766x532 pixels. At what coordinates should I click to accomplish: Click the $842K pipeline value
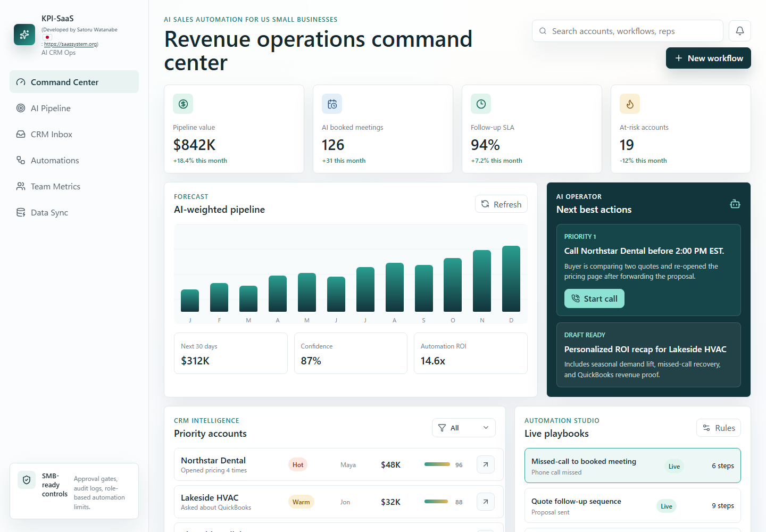click(194, 145)
